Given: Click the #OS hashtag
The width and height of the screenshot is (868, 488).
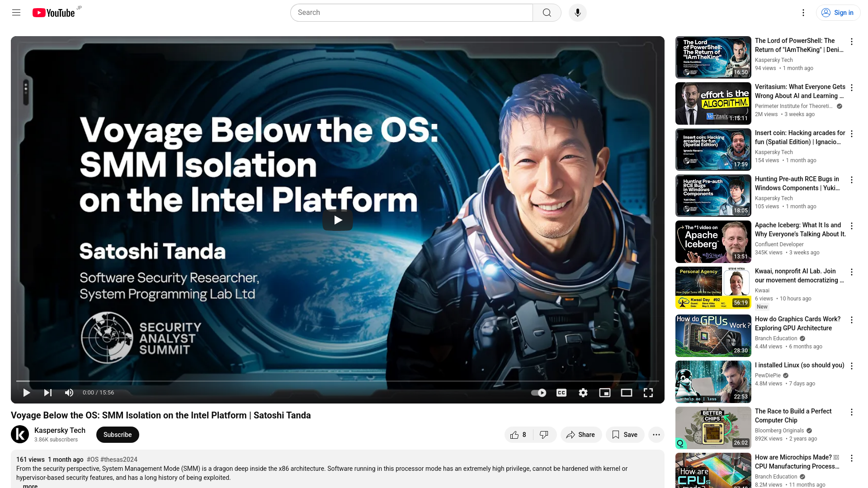Looking at the screenshot, I should [x=93, y=460].
